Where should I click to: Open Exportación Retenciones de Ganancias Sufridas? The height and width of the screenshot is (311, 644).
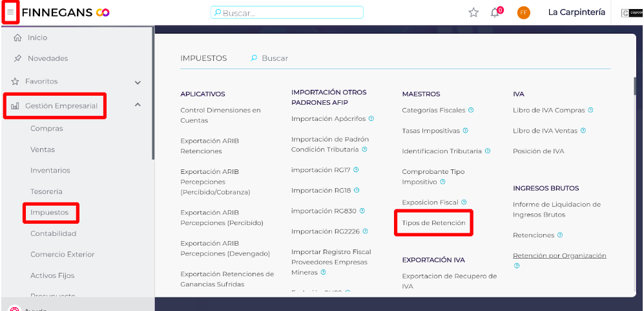(227, 279)
